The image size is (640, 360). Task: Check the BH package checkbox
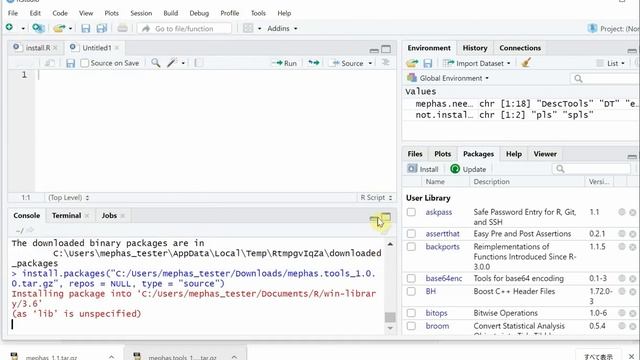click(411, 291)
